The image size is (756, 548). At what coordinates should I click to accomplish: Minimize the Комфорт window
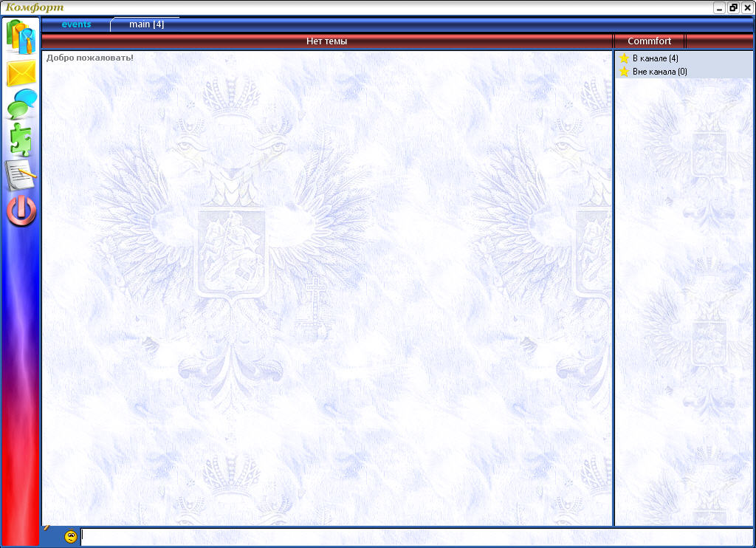[719, 7]
